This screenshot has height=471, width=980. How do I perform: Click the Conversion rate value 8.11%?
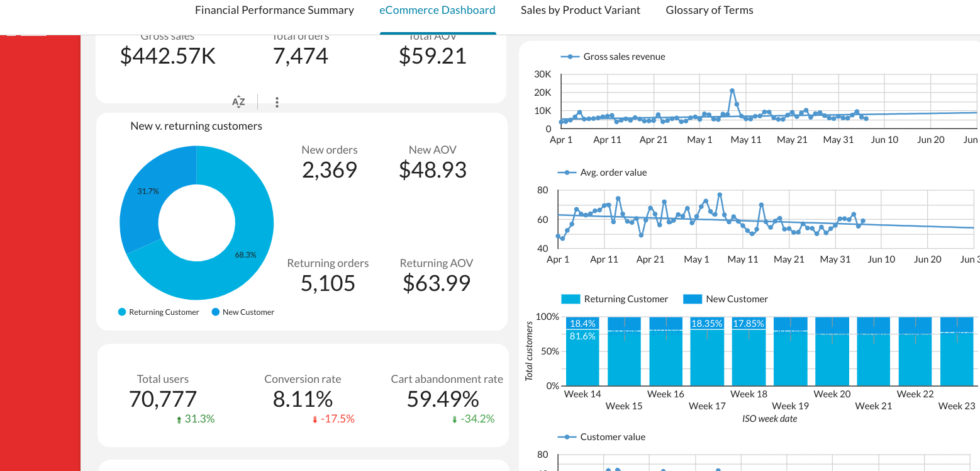[x=303, y=399]
